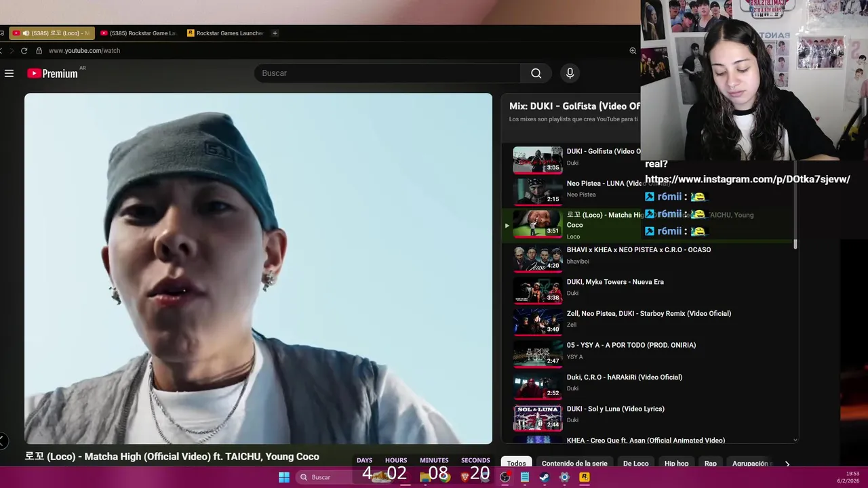Click the browser address bar URL
The height and width of the screenshot is (488, 868).
tap(84, 51)
